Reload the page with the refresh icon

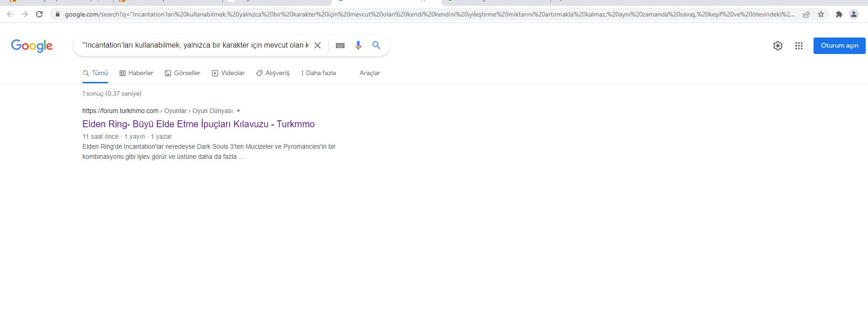[39, 14]
